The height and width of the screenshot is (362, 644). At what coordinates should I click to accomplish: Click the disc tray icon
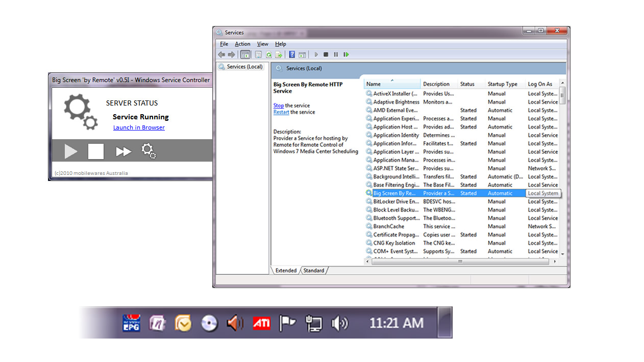coord(209,323)
